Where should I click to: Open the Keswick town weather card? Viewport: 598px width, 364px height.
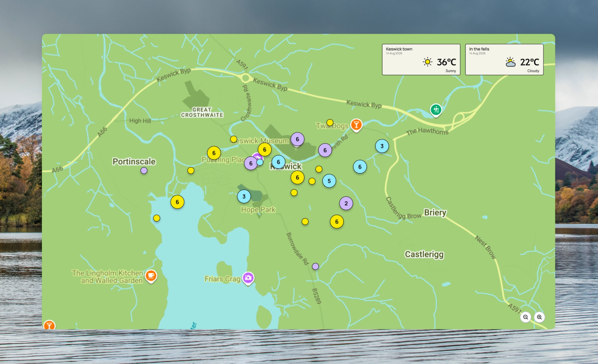tap(421, 59)
